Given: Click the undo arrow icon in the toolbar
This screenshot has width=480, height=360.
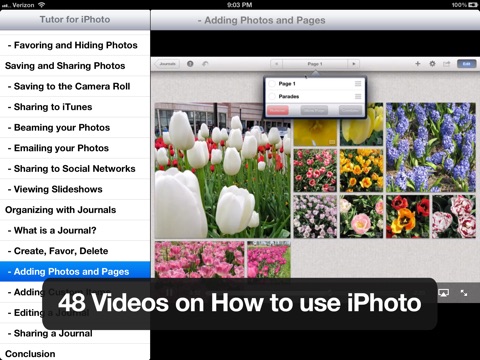Looking at the screenshot, I should click(205, 63).
